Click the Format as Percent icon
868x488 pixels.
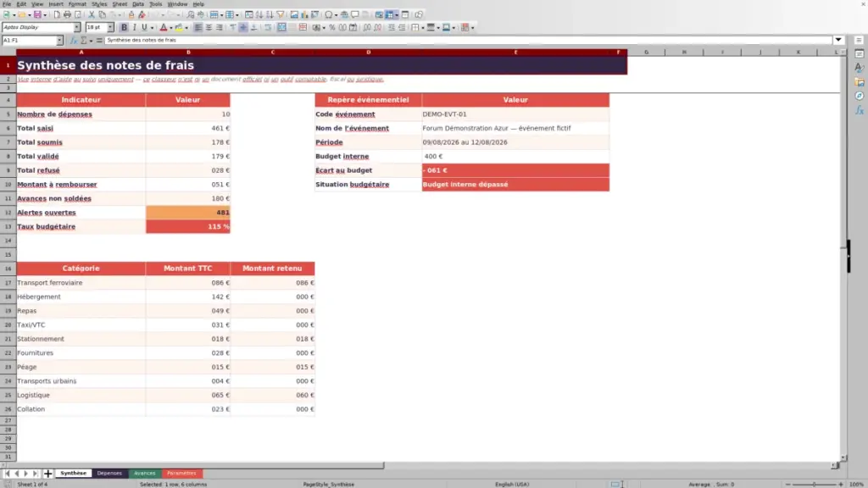pyautogui.click(x=332, y=28)
